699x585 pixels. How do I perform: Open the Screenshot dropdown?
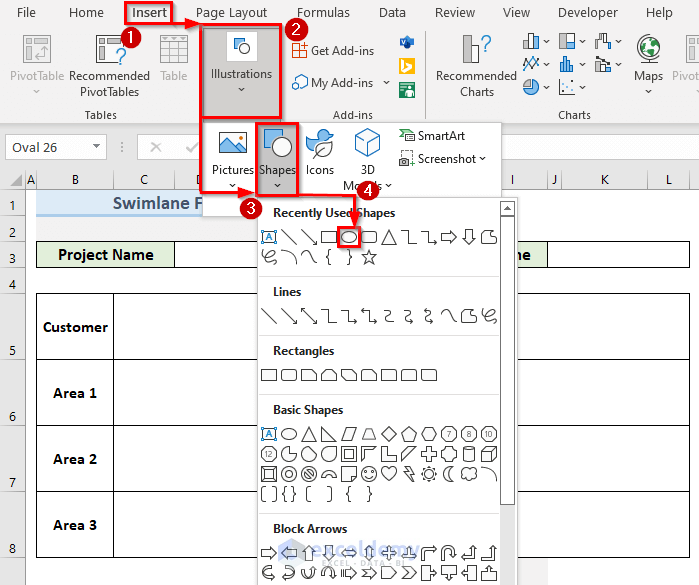pos(442,159)
